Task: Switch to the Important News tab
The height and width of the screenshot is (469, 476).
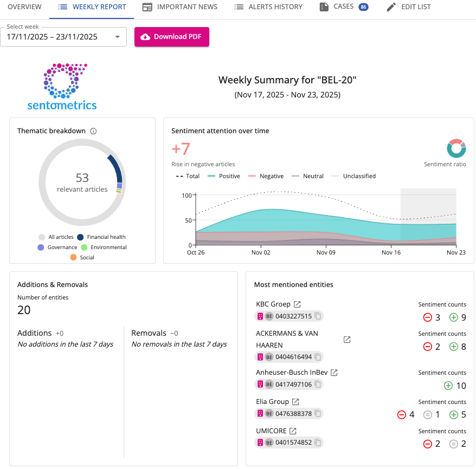Action: pyautogui.click(x=180, y=7)
